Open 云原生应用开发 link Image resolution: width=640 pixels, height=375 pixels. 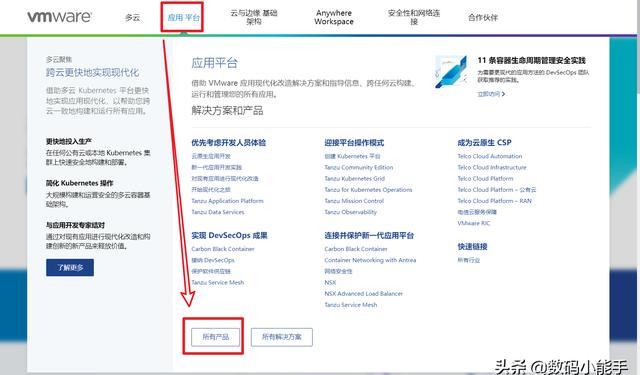tap(211, 156)
